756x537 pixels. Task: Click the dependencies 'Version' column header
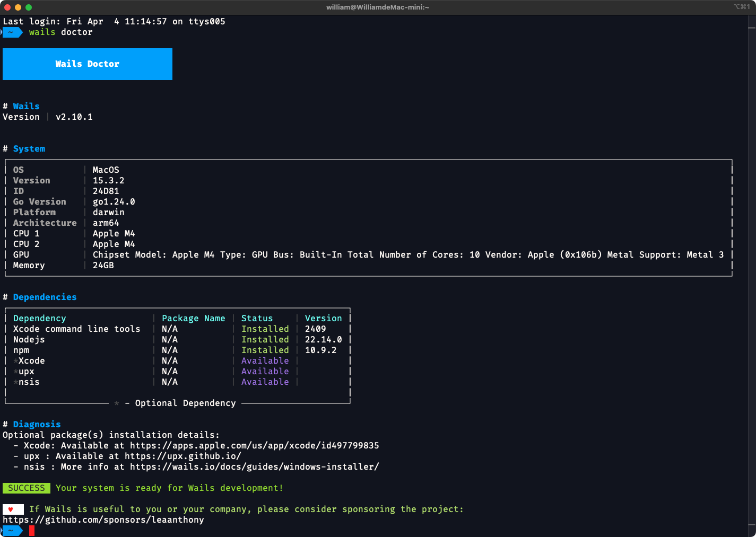point(324,319)
